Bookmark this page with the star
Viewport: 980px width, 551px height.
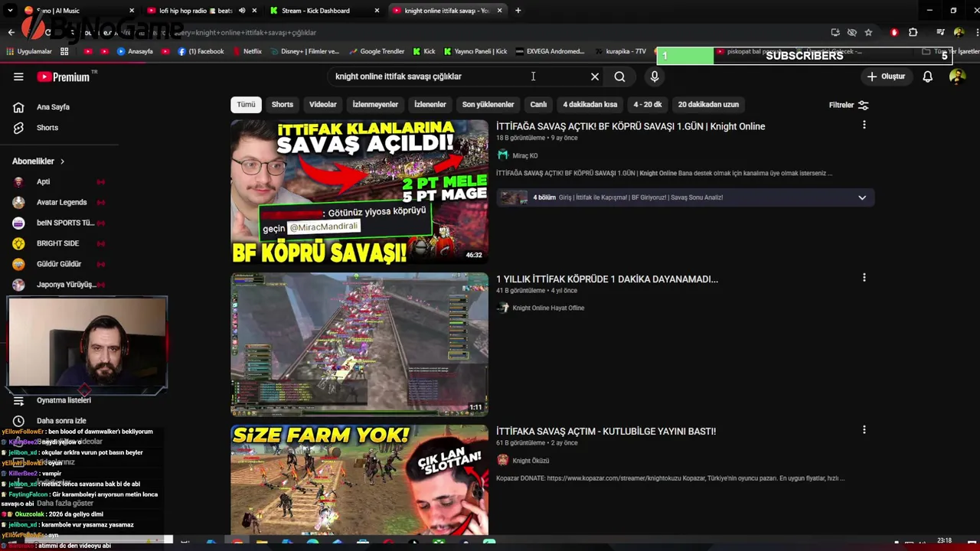(x=868, y=32)
